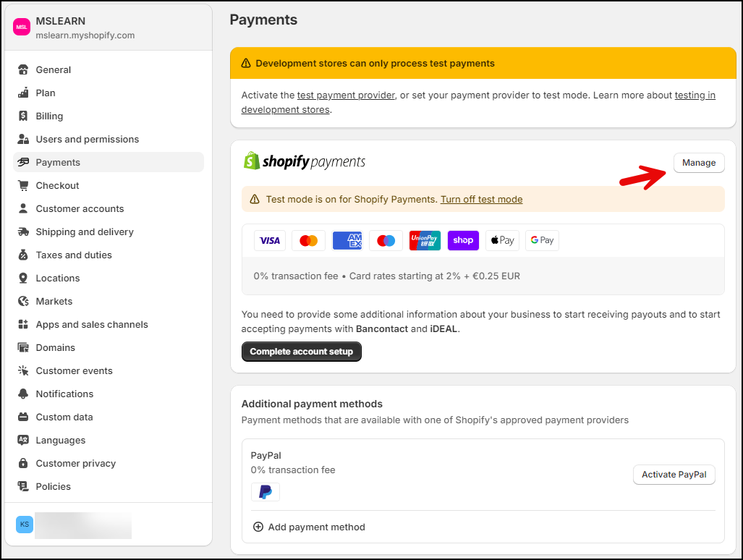Click the Apps and sales channels icon
This screenshot has width=743, height=560.
tap(22, 325)
